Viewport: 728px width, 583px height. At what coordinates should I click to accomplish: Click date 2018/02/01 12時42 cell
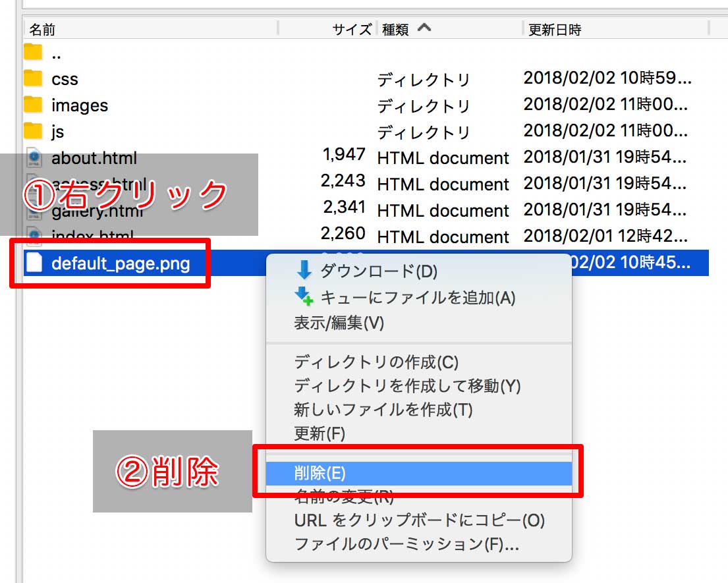tap(605, 236)
